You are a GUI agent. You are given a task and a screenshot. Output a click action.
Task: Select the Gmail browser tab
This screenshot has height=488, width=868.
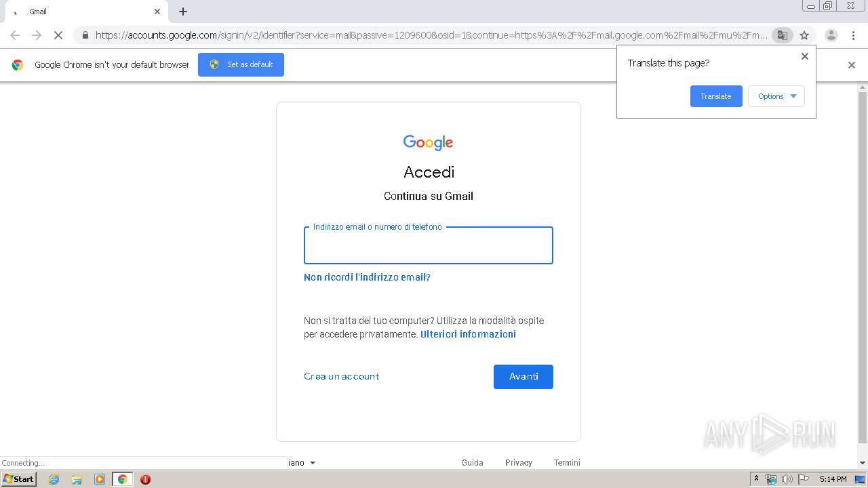click(x=85, y=12)
